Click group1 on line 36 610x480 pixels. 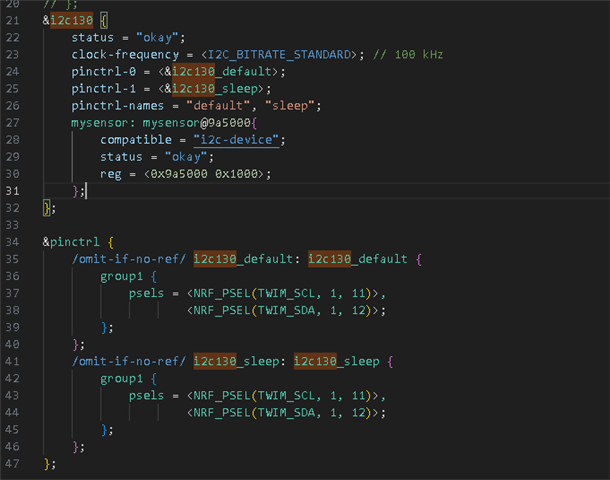121,276
